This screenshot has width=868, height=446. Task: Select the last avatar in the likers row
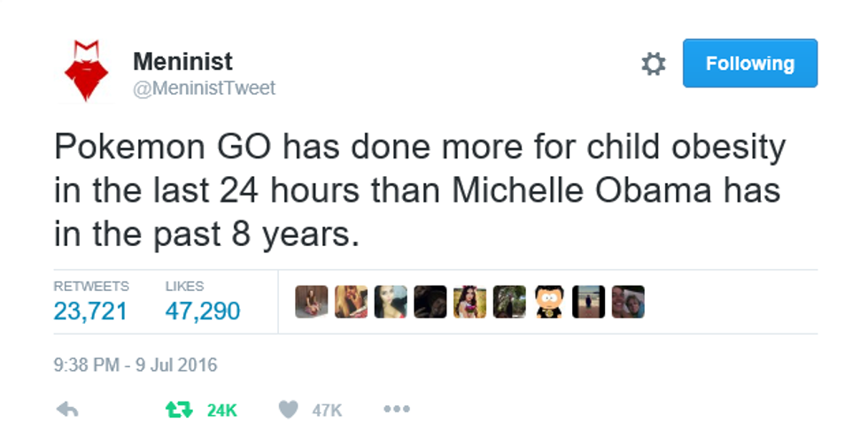[628, 302]
